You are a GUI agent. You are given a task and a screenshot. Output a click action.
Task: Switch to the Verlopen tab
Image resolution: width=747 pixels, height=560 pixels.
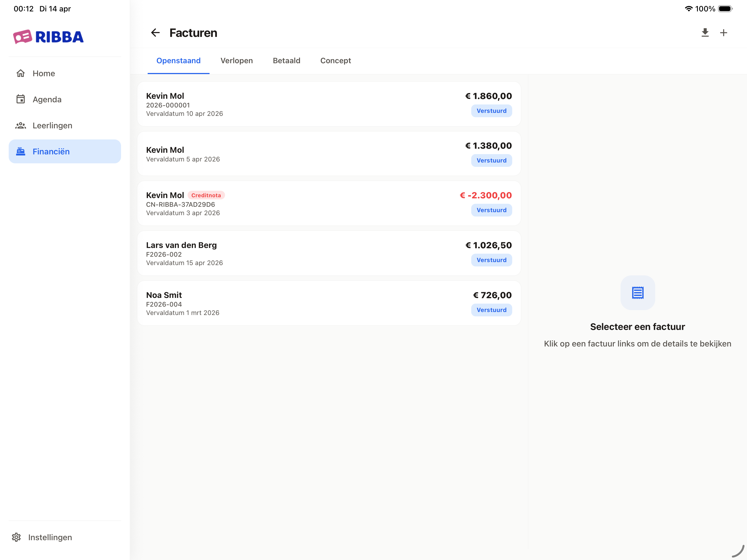point(237,61)
